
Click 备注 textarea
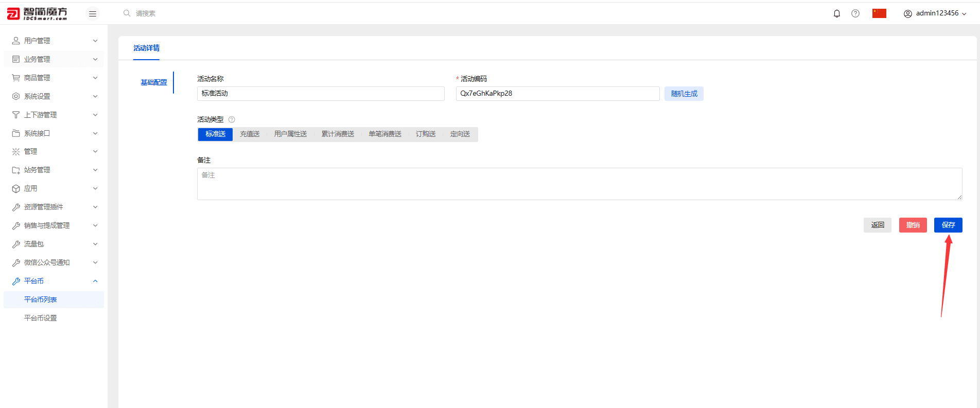tap(580, 184)
